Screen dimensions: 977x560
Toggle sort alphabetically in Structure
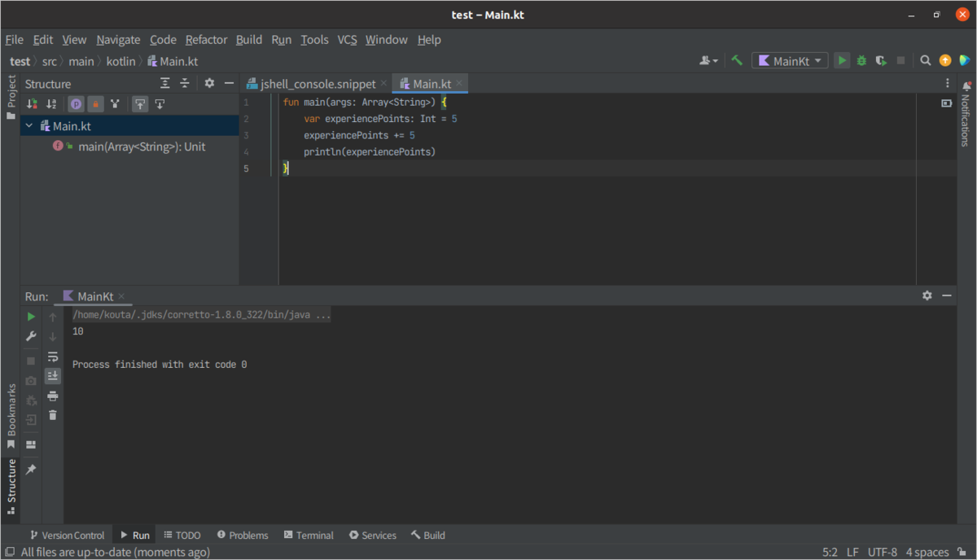click(51, 103)
